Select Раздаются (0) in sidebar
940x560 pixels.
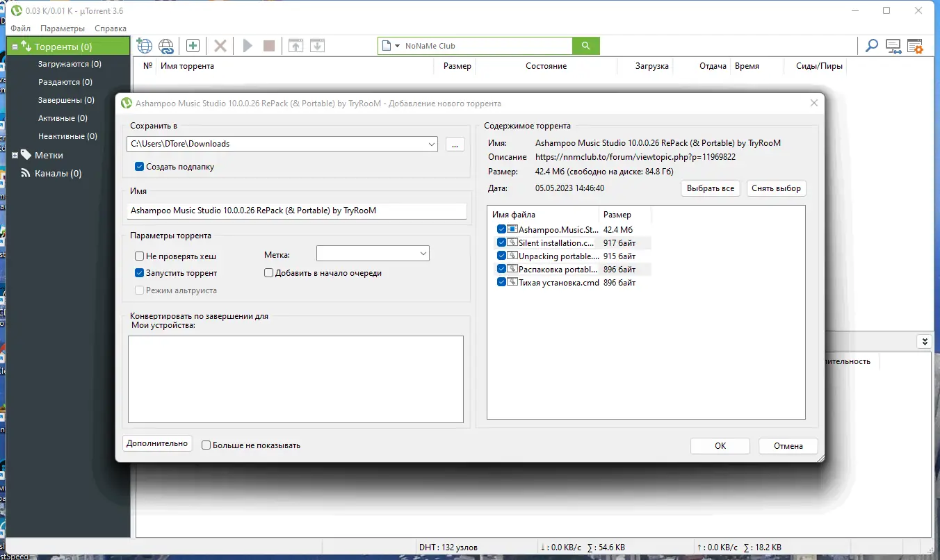coord(65,82)
